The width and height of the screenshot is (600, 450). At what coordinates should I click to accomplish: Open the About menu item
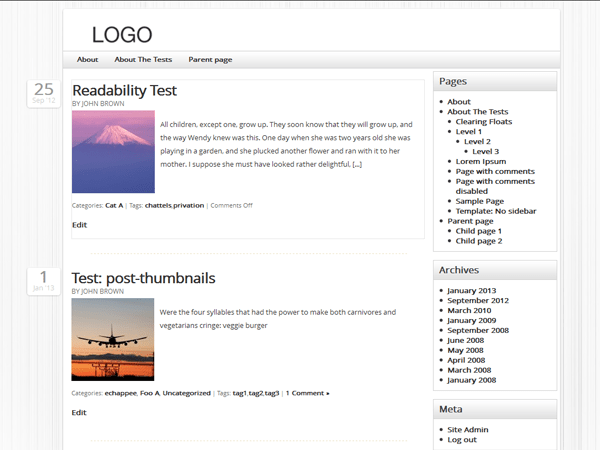87,59
